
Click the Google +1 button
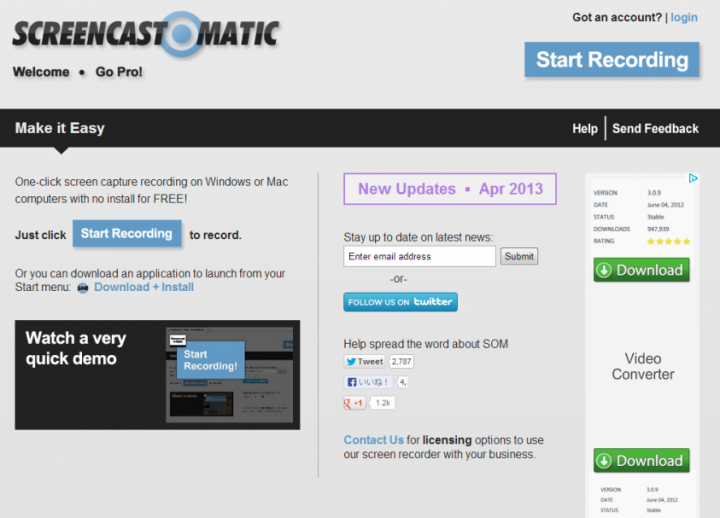(x=354, y=403)
